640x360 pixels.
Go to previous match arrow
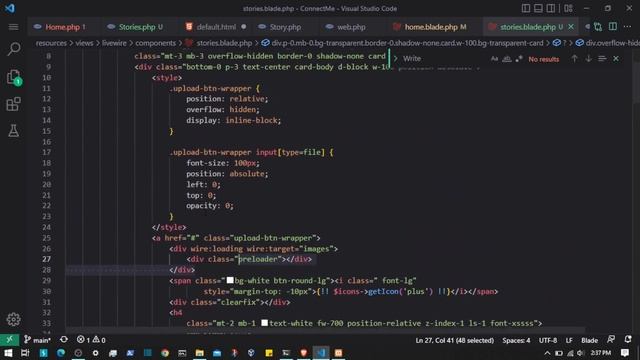[x=574, y=59]
